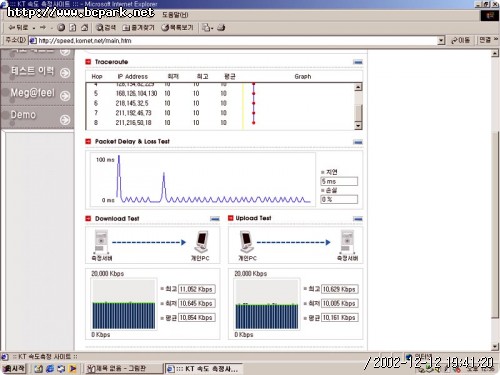Click the Refresh page icon
The width and height of the screenshot is (500, 375).
73,28
